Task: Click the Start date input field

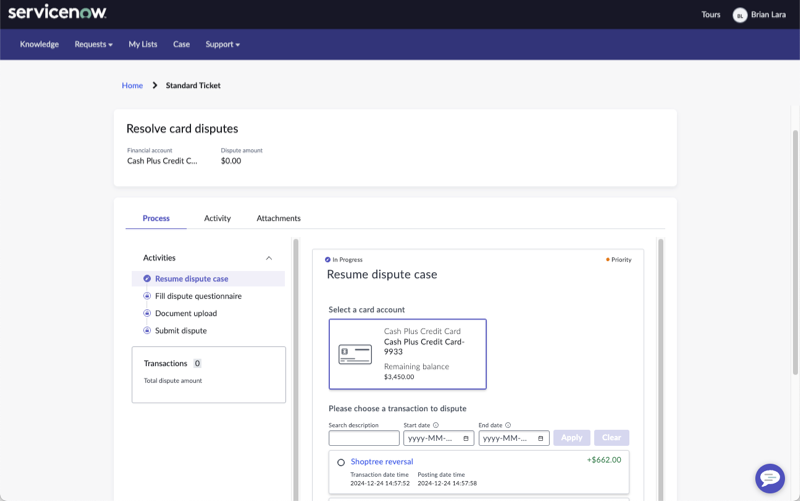Action: coord(438,438)
